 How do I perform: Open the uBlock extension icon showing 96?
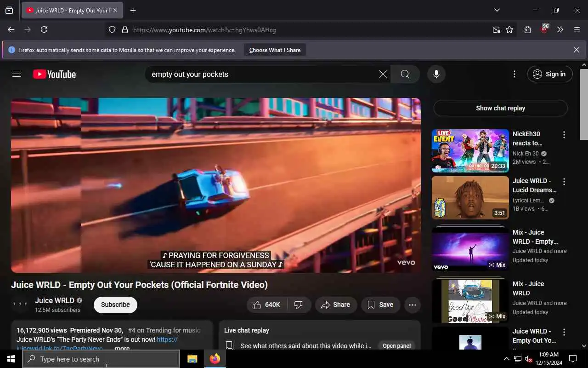pyautogui.click(x=544, y=29)
